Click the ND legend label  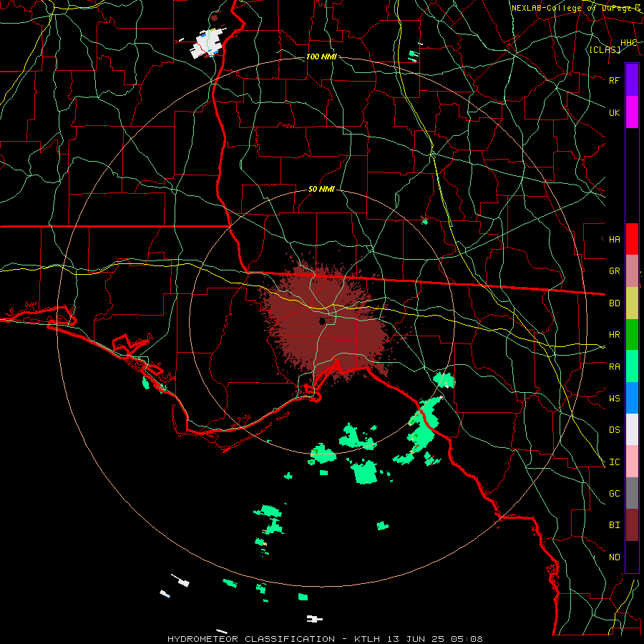(x=614, y=557)
